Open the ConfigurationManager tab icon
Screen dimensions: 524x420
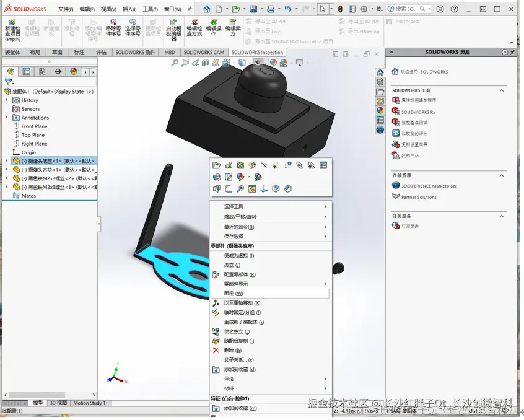click(x=42, y=71)
